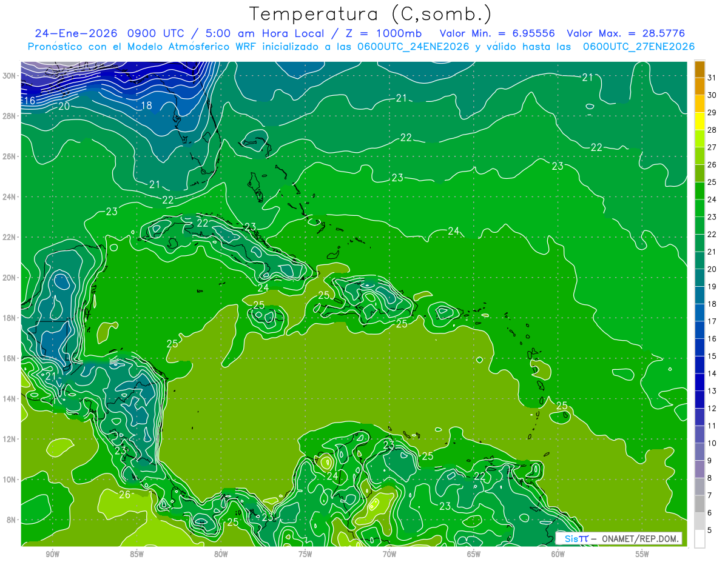Click the legend scale label 15
Screen dimensions: 728x562
coord(712,356)
